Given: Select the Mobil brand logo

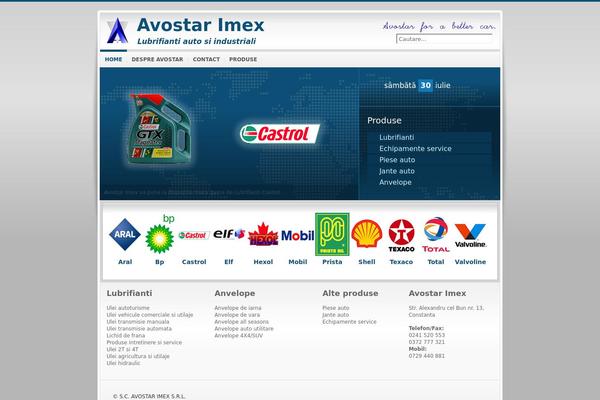Looking at the screenshot, I should (298, 235).
